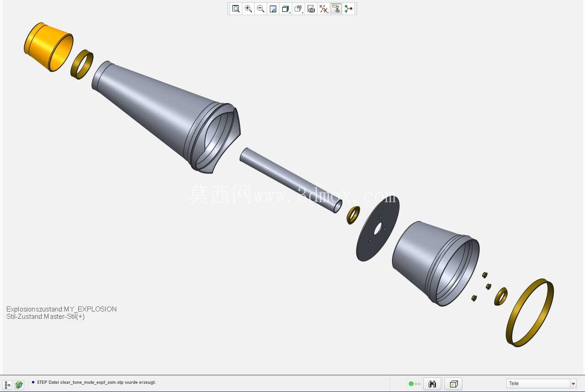Toggle the spin center display icon
Screen dimensions: 585x392
[x=349, y=9]
